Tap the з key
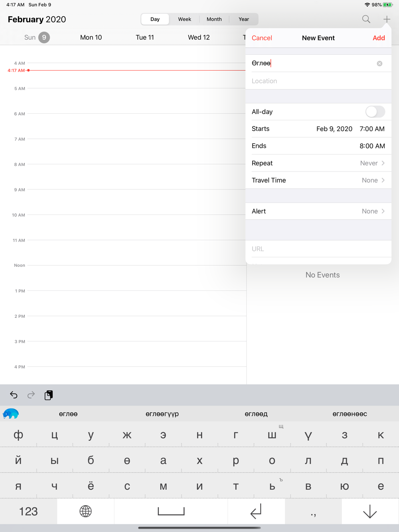 tap(345, 435)
